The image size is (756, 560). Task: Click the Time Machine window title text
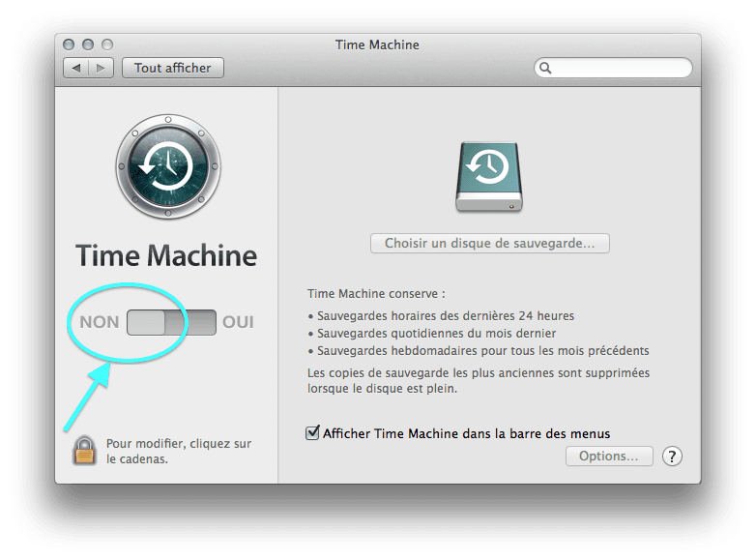click(x=377, y=44)
